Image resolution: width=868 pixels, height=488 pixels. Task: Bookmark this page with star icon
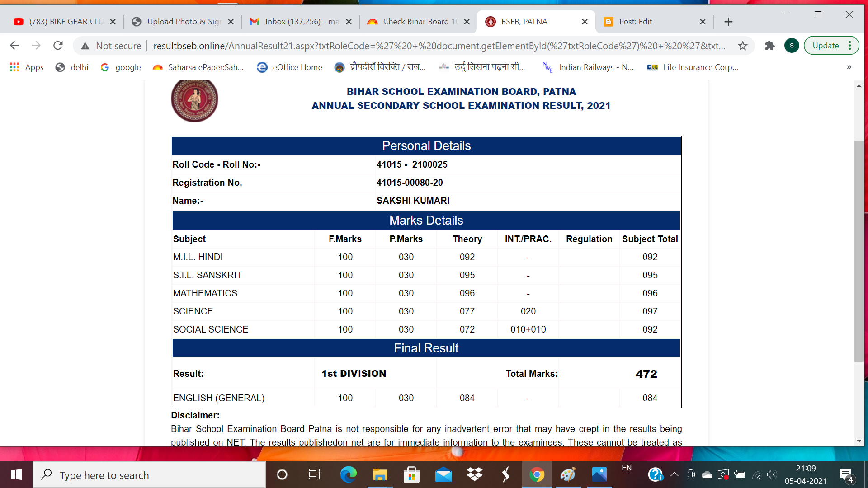(x=742, y=46)
